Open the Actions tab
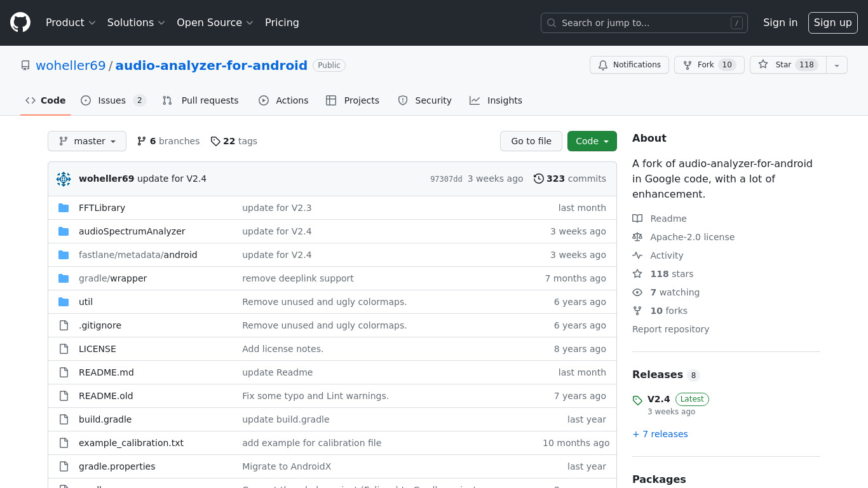This screenshot has width=868, height=488. coord(283,100)
